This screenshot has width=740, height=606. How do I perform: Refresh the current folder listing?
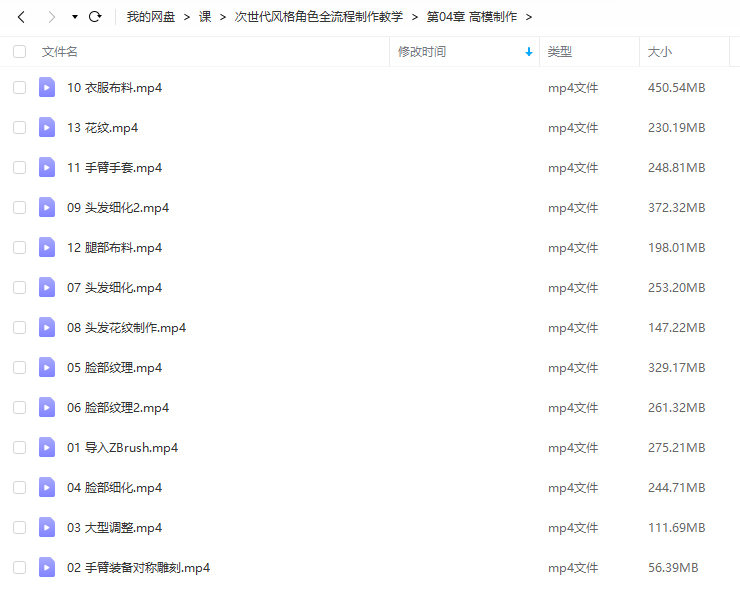coord(95,17)
